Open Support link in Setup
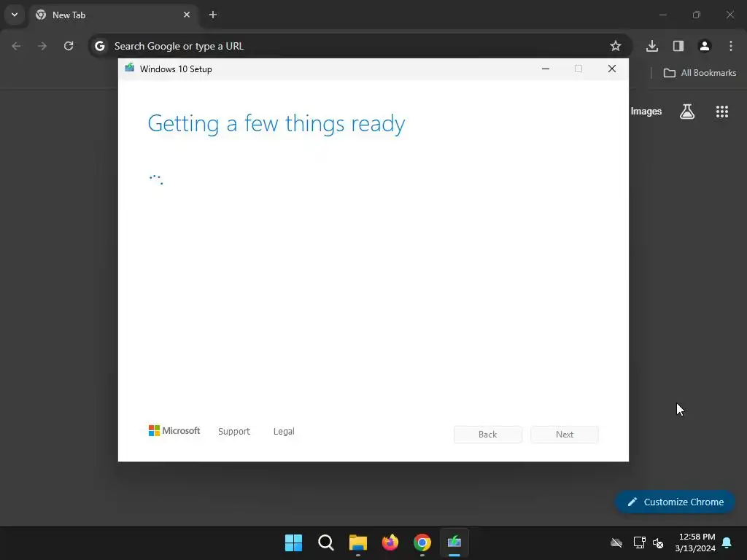 pyautogui.click(x=234, y=432)
